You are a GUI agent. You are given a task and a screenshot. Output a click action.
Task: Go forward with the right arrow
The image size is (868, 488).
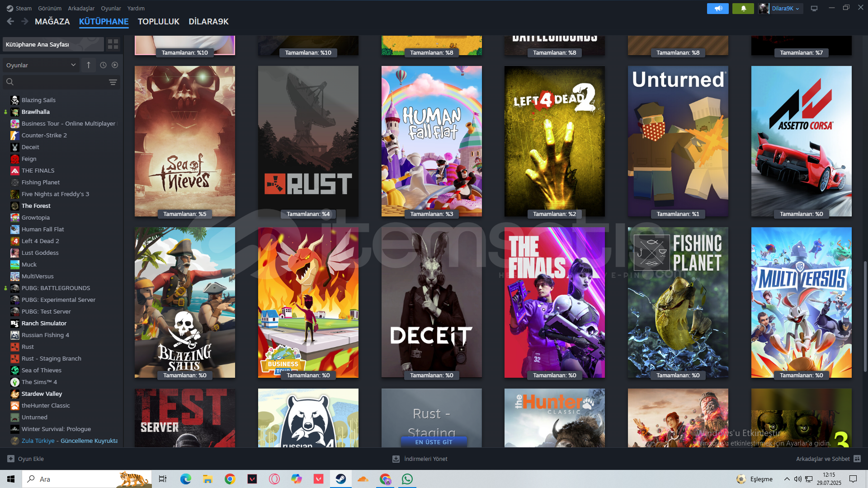(x=25, y=21)
